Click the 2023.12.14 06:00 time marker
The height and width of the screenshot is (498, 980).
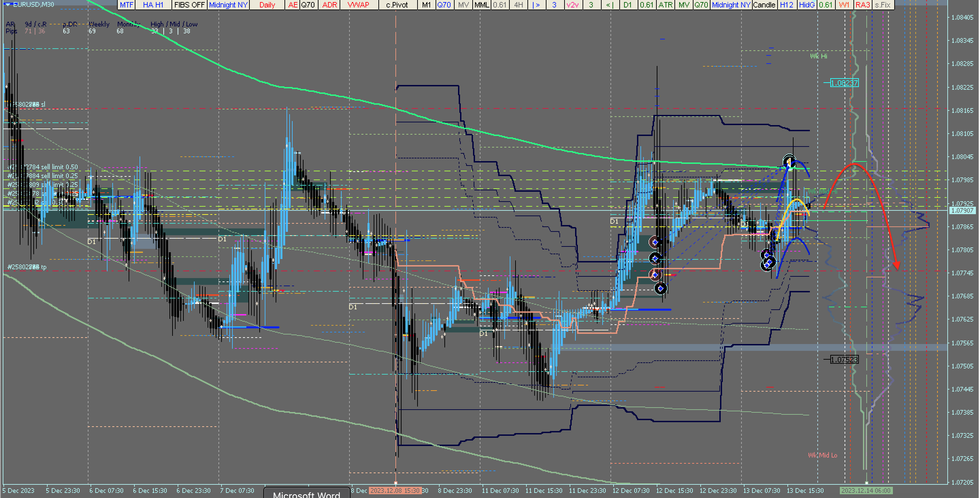[866, 491]
